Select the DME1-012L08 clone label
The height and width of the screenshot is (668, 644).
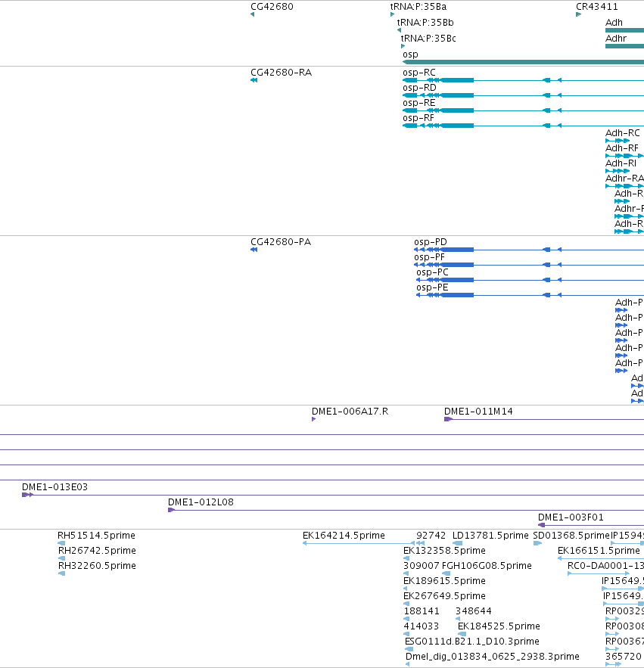click(x=201, y=503)
